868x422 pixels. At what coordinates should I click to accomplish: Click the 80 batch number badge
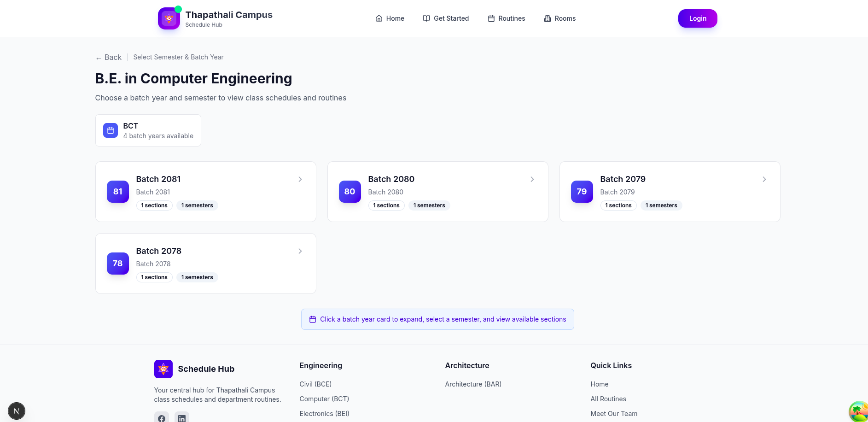click(350, 192)
